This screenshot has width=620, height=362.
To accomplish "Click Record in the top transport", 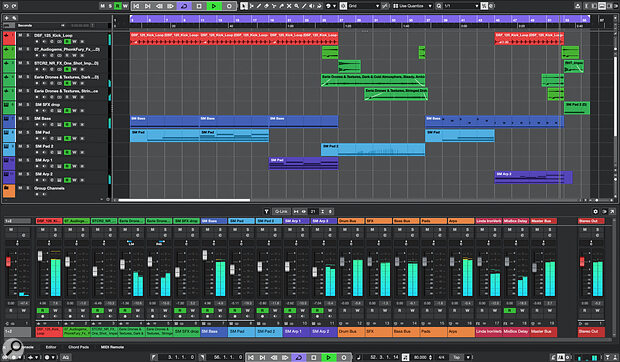I will coord(229,6).
